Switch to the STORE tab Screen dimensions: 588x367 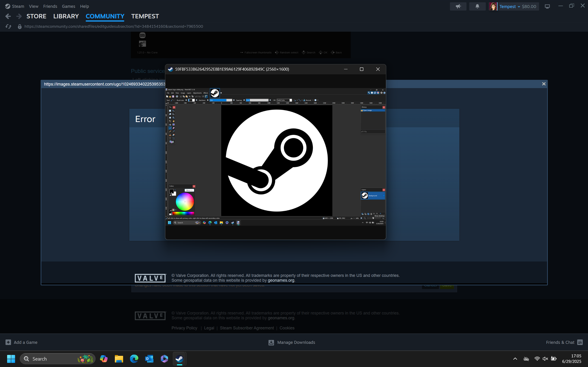tap(37, 16)
